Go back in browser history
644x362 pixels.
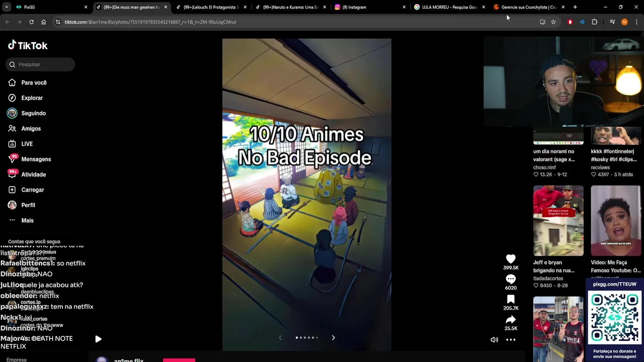click(7, 22)
